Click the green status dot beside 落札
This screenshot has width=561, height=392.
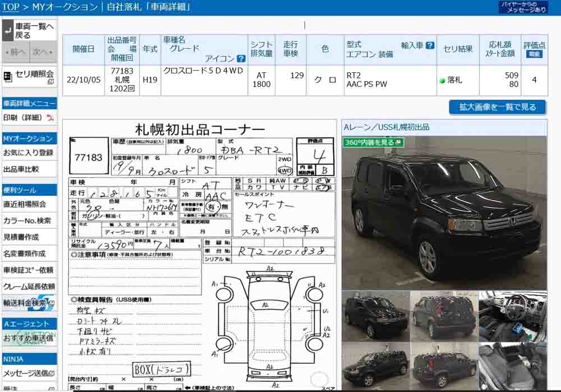[x=442, y=80]
